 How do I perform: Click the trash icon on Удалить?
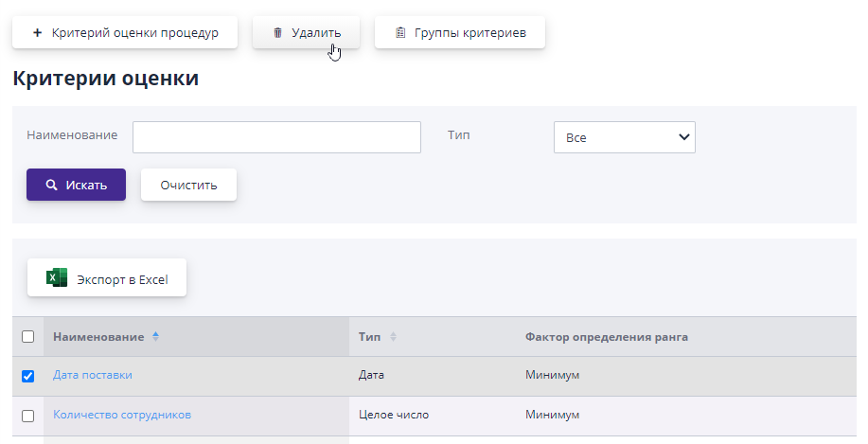click(277, 33)
